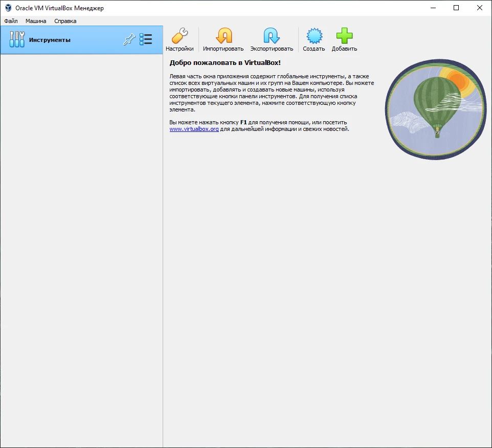This screenshot has width=492, height=448.
Task: Open the Файл menu
Action: point(11,21)
